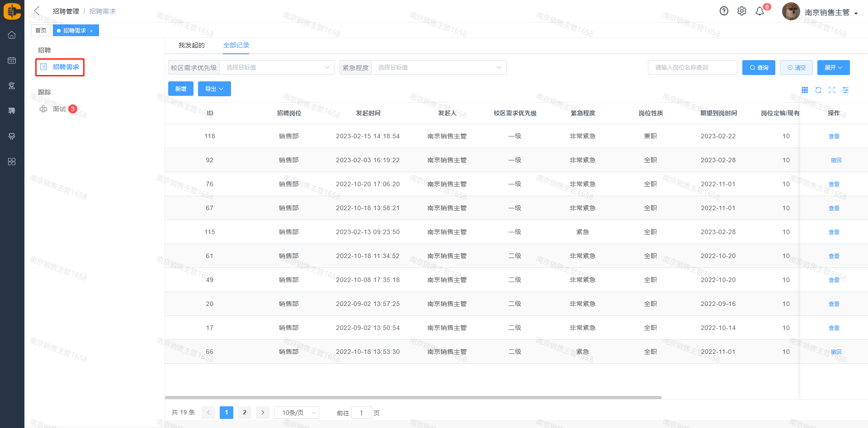Viewport: 868px width, 428px height.
Task: Open settings gear icon in header
Action: tap(742, 11)
